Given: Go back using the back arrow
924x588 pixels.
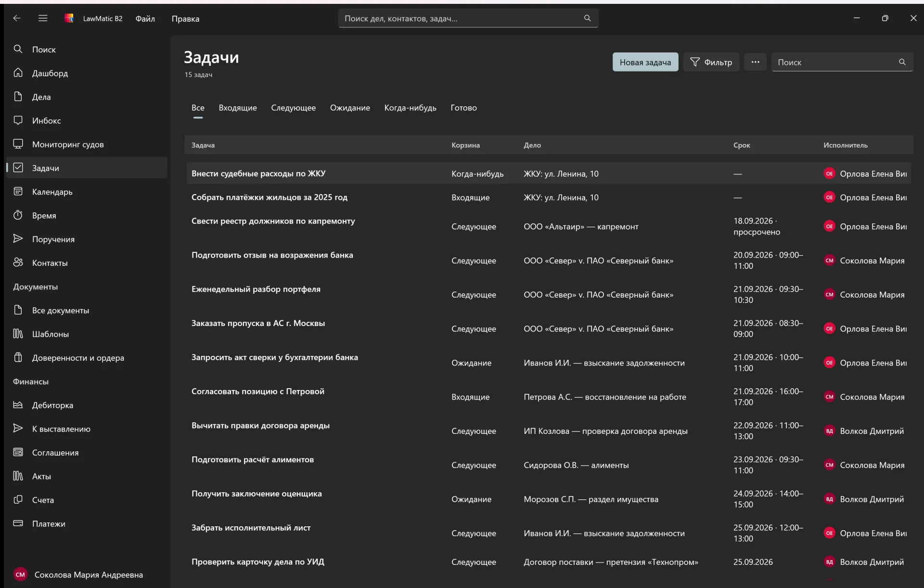Looking at the screenshot, I should click(x=17, y=18).
